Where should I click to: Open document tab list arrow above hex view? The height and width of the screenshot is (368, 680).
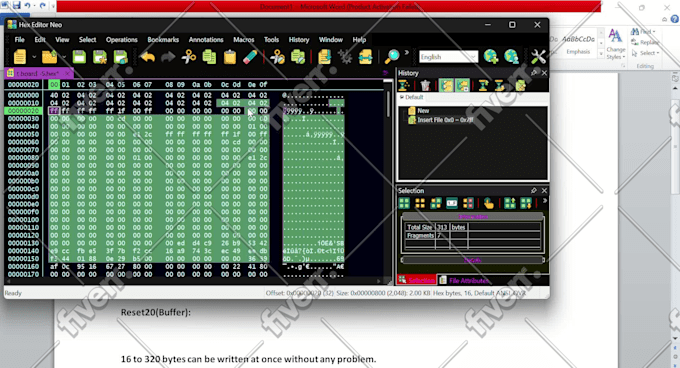coord(386,73)
